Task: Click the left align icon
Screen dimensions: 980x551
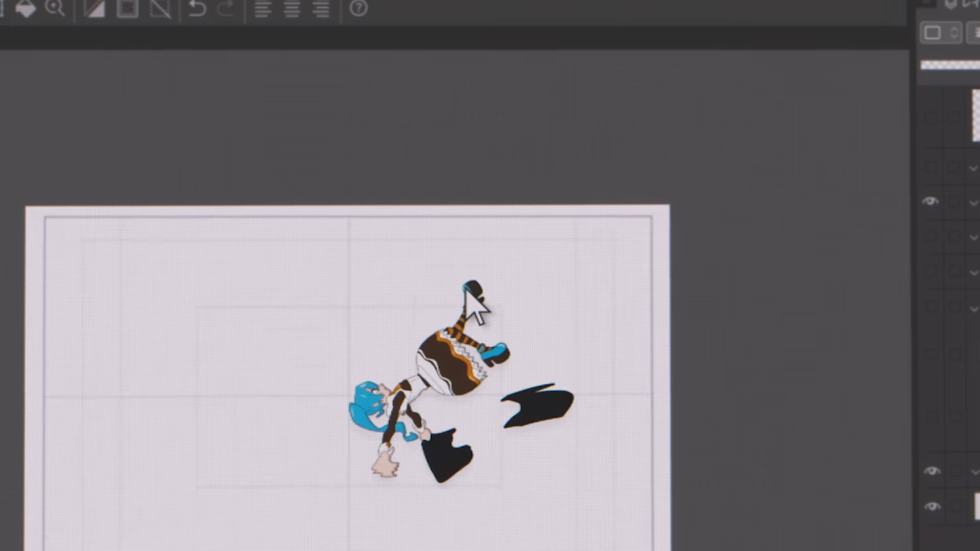Action: [x=262, y=9]
